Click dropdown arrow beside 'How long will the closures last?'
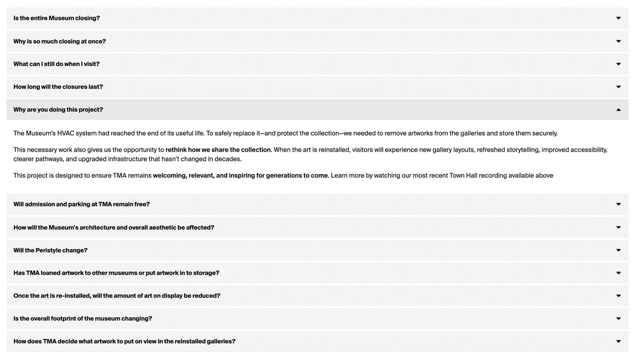 618,87
